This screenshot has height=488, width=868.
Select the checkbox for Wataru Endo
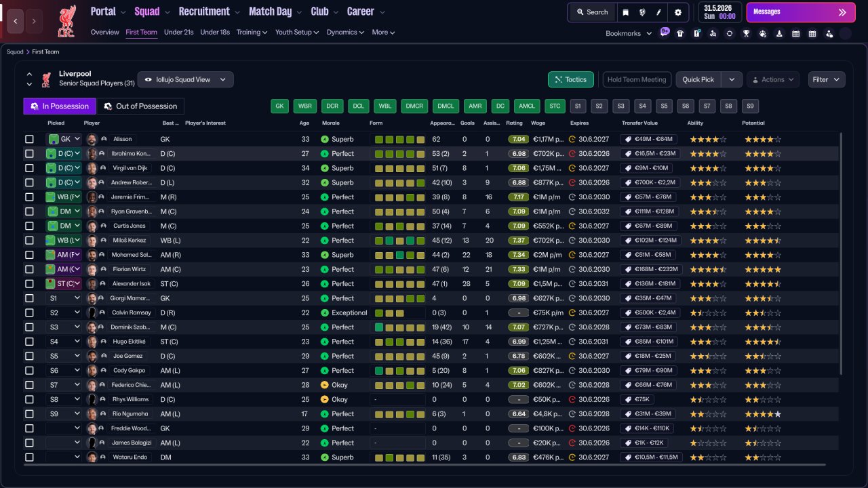tap(29, 457)
